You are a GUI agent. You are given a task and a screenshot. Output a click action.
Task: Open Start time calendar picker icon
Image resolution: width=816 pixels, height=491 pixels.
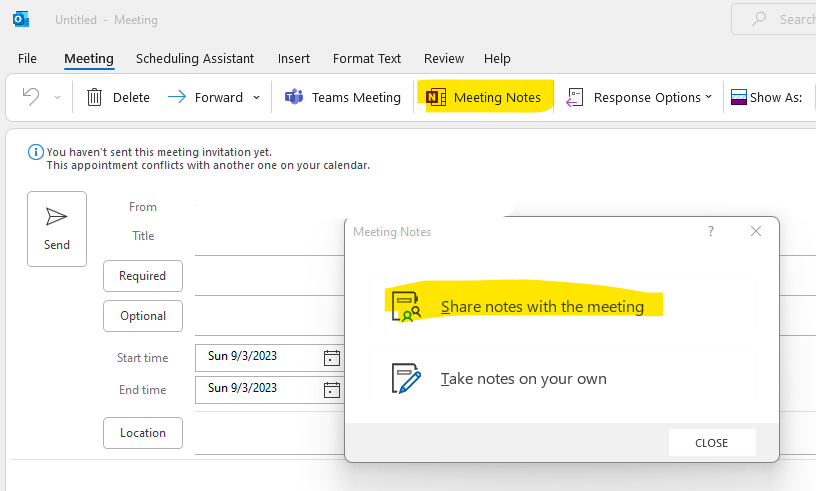pyautogui.click(x=332, y=358)
